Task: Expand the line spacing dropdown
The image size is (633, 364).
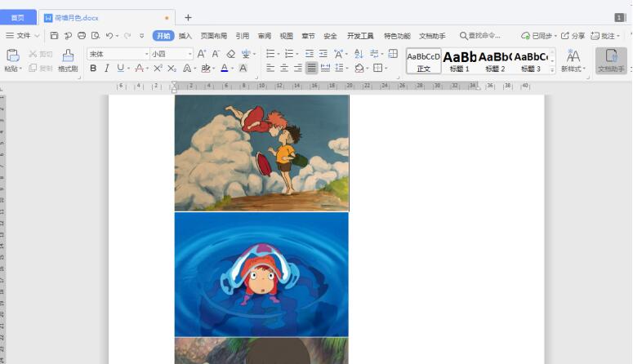Action: point(347,69)
